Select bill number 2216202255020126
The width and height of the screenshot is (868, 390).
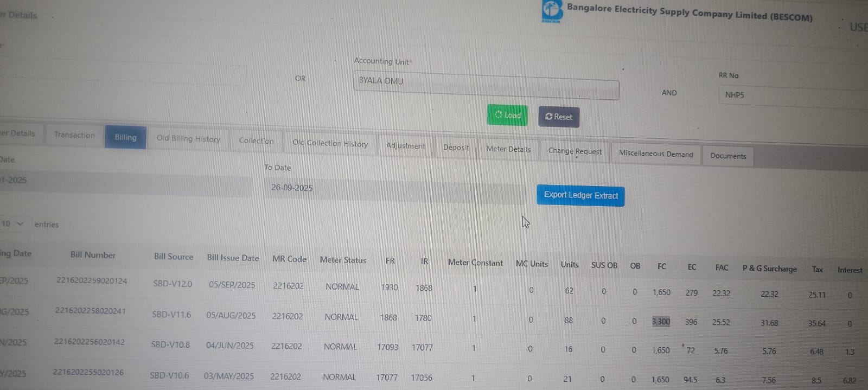88,372
